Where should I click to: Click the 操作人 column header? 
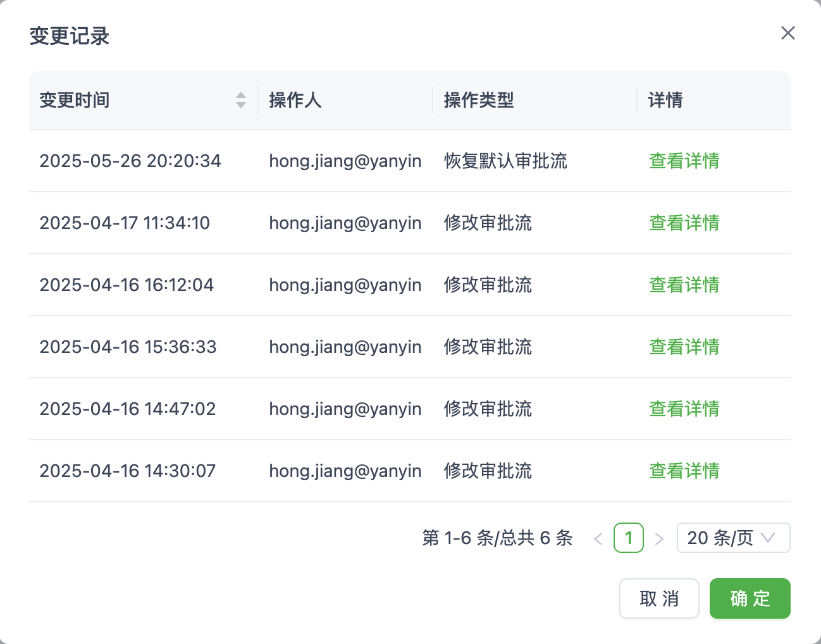pyautogui.click(x=295, y=100)
